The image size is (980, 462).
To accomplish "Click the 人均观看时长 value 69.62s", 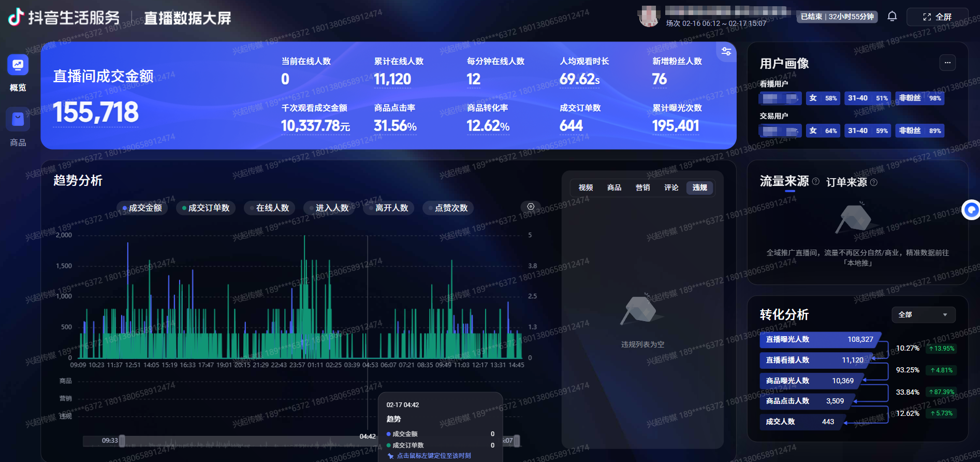I will coord(579,79).
